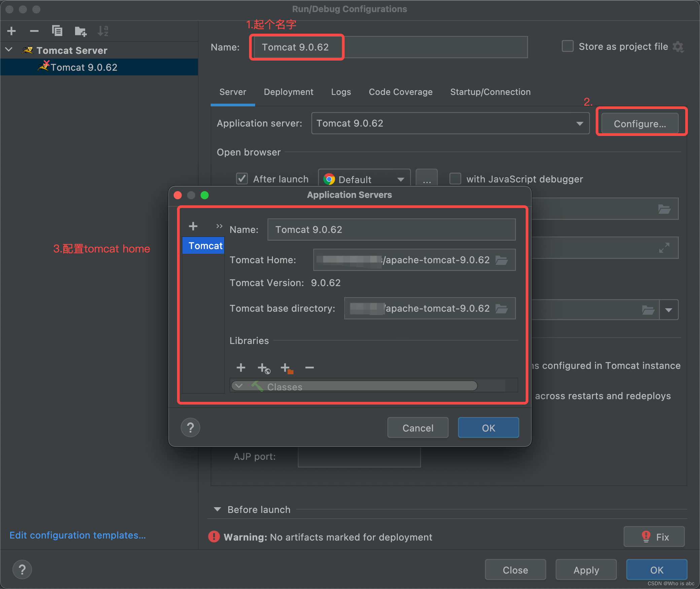
Task: Collapse the Tomcat Server tree node
Action: 9,50
